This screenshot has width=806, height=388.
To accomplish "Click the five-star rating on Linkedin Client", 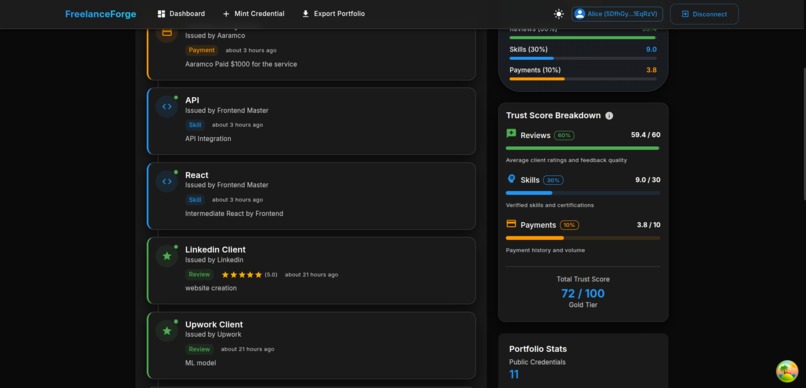I will tap(242, 275).
